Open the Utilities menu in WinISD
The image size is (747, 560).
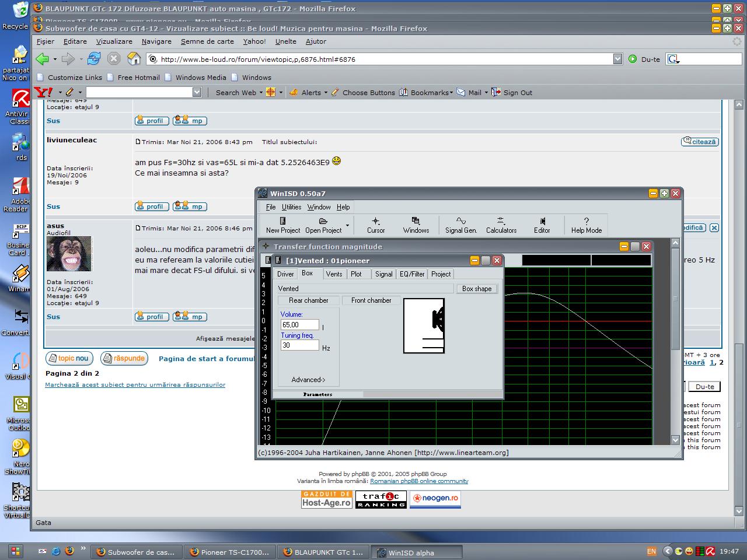[291, 207]
